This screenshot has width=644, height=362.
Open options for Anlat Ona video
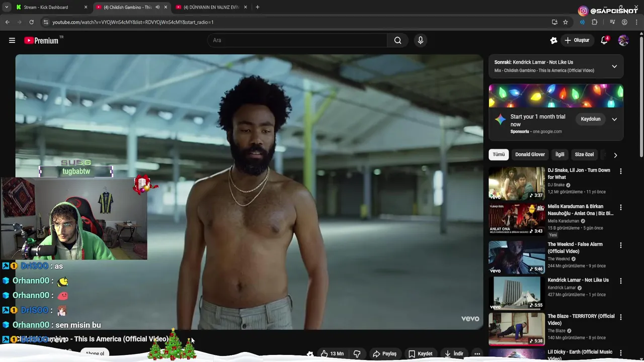620,208
